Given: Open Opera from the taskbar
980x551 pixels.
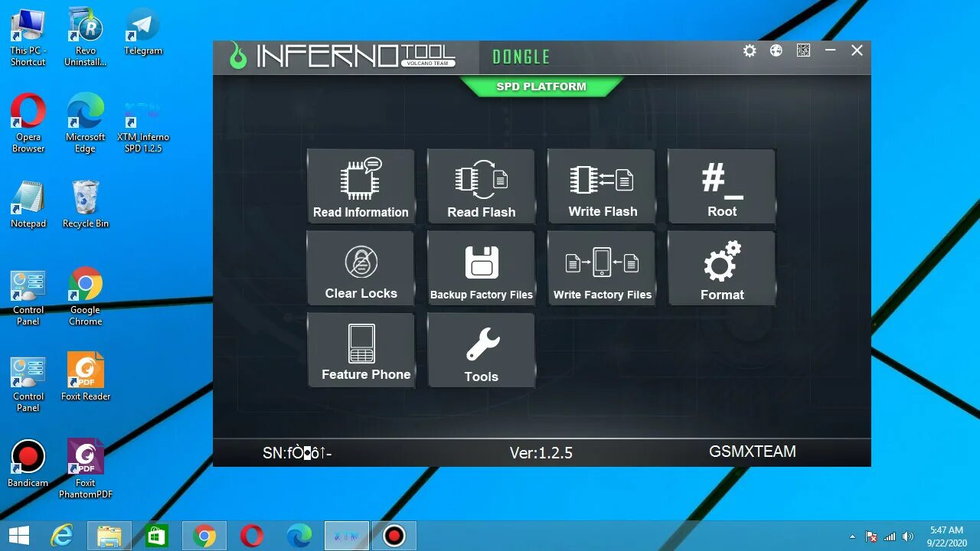Looking at the screenshot, I should (252, 536).
